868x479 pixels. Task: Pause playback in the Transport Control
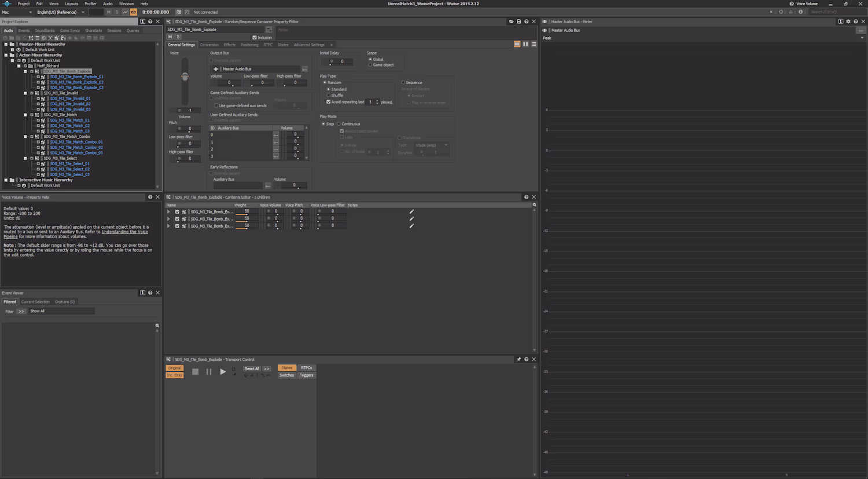point(209,372)
